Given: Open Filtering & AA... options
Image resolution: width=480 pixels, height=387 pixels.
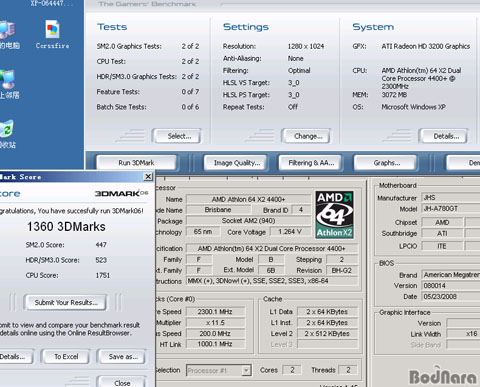Looking at the screenshot, I should (310, 163).
